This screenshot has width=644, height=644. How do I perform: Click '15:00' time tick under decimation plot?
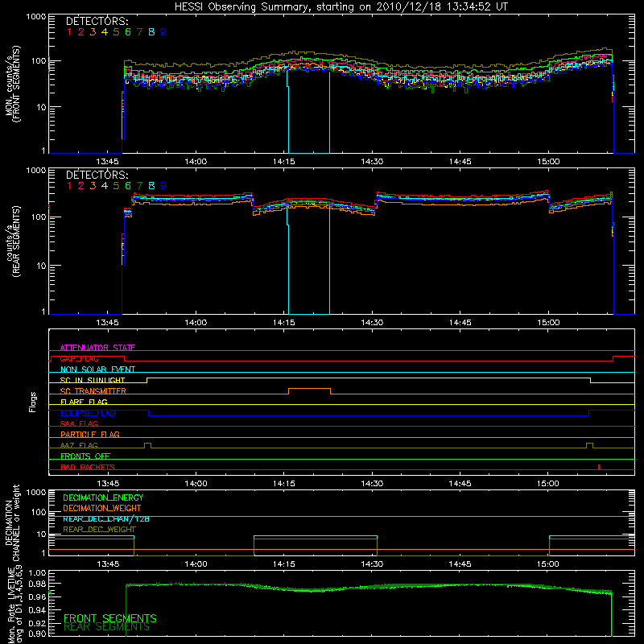coord(548,564)
